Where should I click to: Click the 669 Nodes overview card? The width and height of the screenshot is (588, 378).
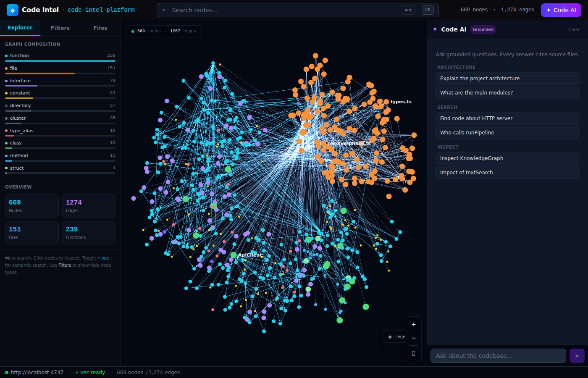coord(32,206)
